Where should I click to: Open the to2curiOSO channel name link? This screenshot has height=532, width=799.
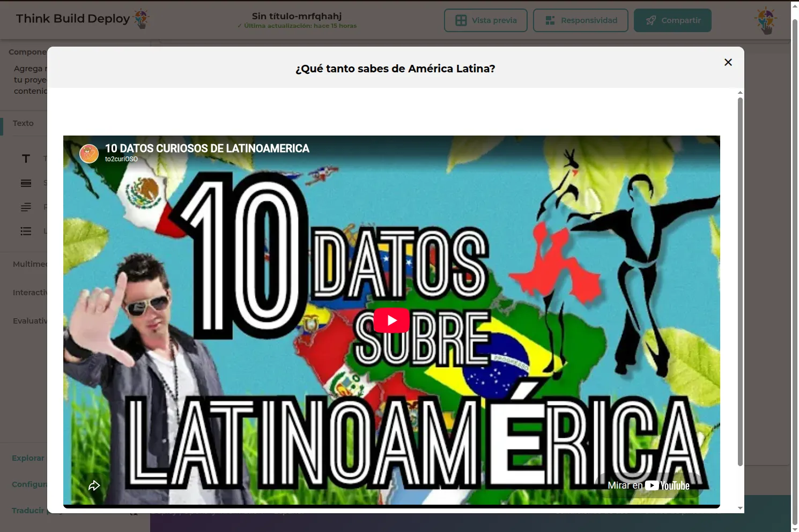coord(121,159)
